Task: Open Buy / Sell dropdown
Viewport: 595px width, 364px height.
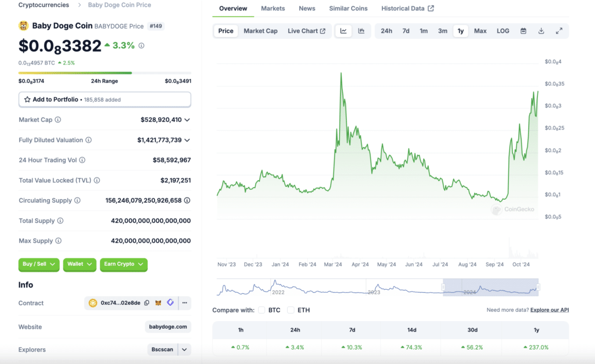Action: pos(39,264)
